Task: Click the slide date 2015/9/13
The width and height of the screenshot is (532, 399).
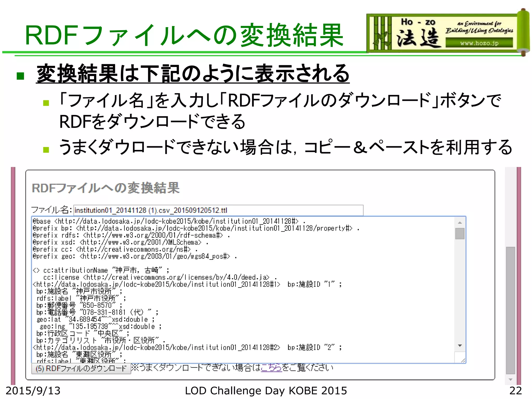Action: (x=33, y=391)
